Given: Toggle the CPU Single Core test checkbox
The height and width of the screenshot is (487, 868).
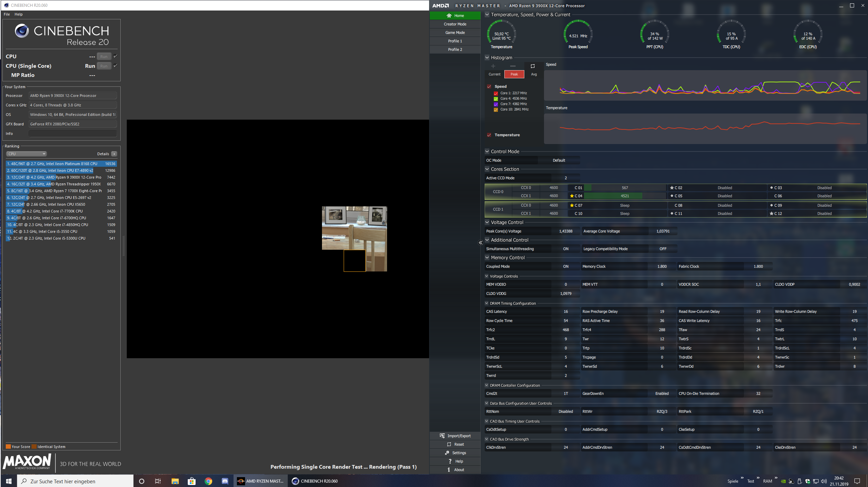Looking at the screenshot, I should (116, 66).
